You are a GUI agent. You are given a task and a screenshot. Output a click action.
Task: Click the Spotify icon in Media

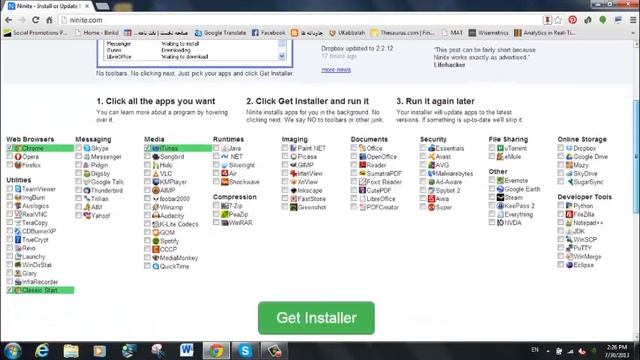click(156, 241)
